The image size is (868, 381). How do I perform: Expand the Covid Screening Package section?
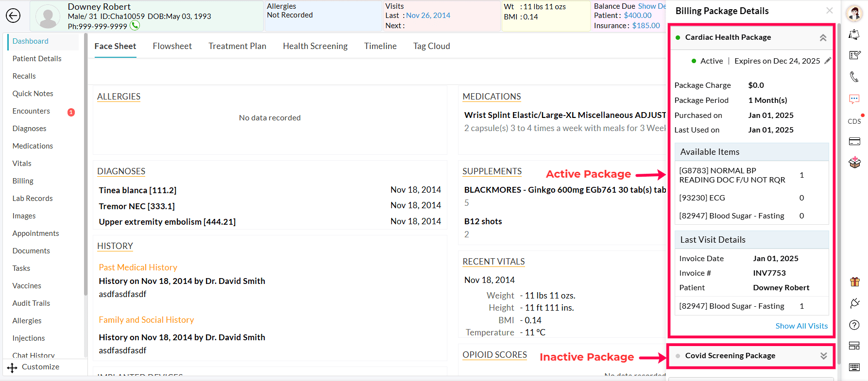click(x=823, y=356)
